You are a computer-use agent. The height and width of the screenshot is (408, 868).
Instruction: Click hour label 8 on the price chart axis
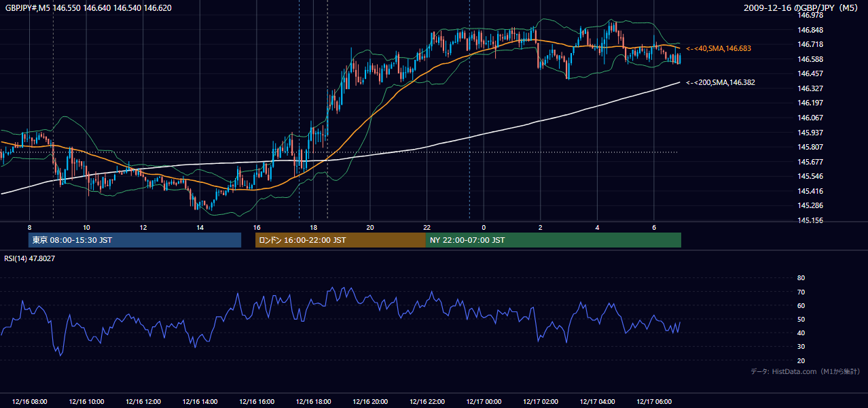click(29, 227)
